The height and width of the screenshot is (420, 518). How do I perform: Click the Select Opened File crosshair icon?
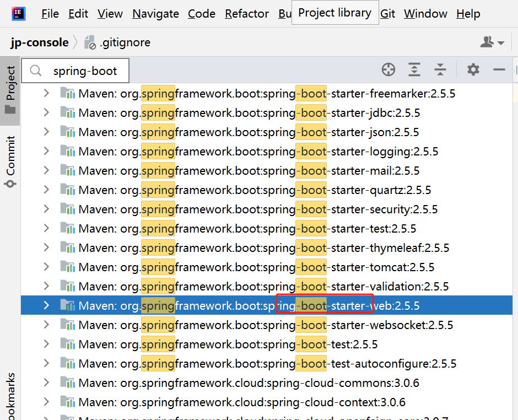coord(388,70)
